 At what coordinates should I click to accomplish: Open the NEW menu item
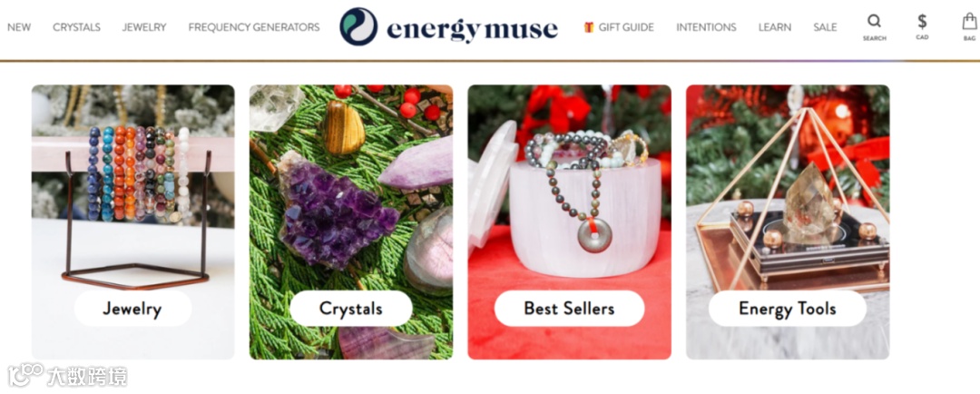(x=19, y=27)
